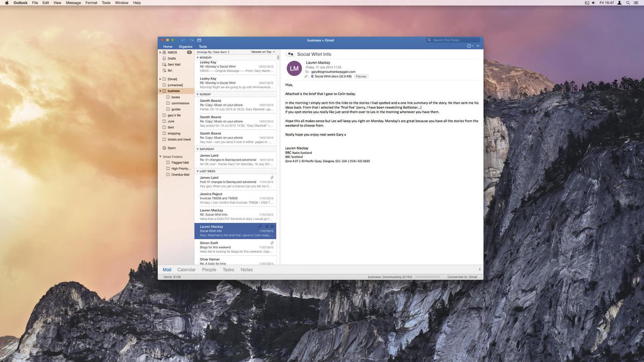This screenshot has height=362, width=644.
Task: Collapse the SATURDAY message group
Action: click(197, 149)
